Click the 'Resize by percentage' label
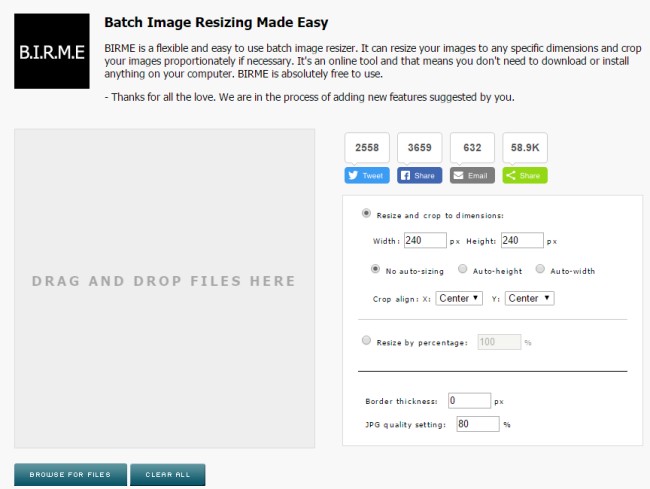The image size is (650, 489). [x=422, y=343]
